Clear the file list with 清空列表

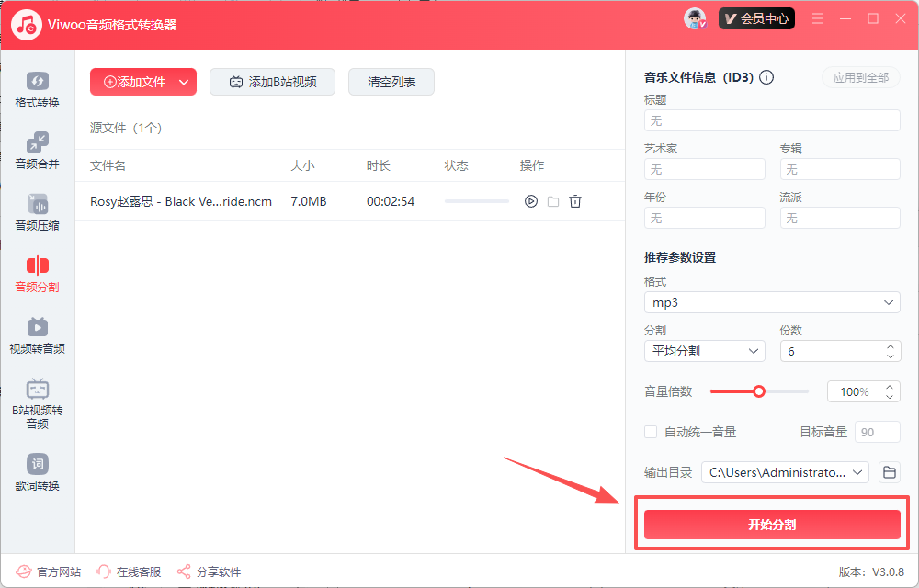pyautogui.click(x=391, y=82)
